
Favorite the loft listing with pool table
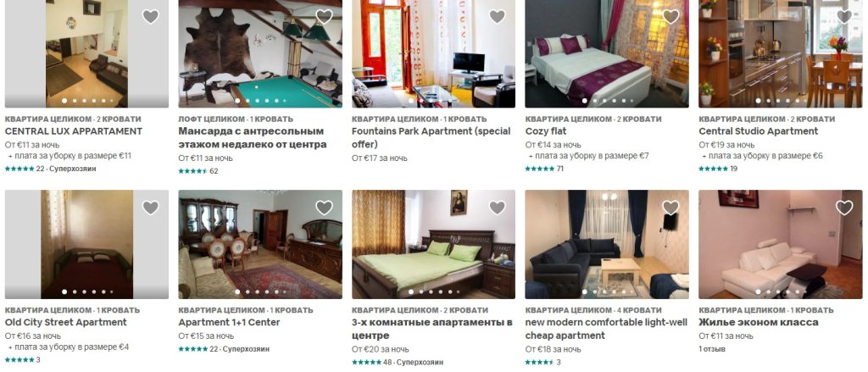(324, 17)
